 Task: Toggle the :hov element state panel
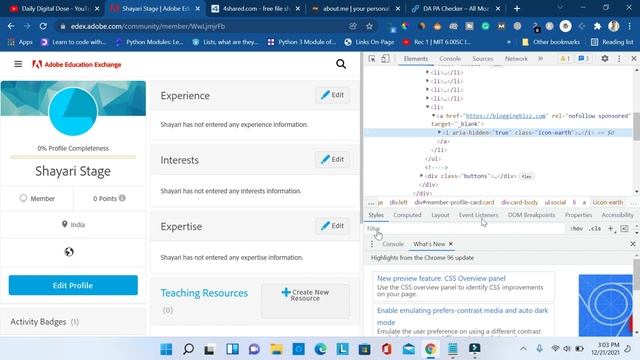[x=576, y=229]
